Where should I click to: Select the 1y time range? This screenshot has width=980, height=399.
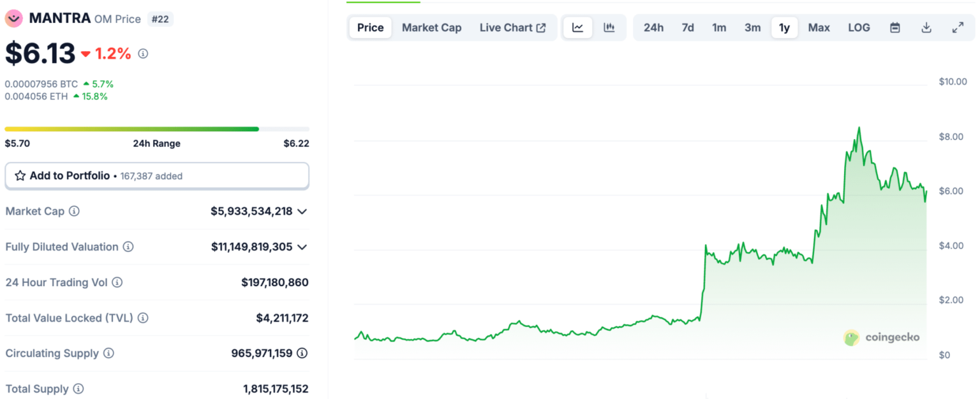(784, 27)
